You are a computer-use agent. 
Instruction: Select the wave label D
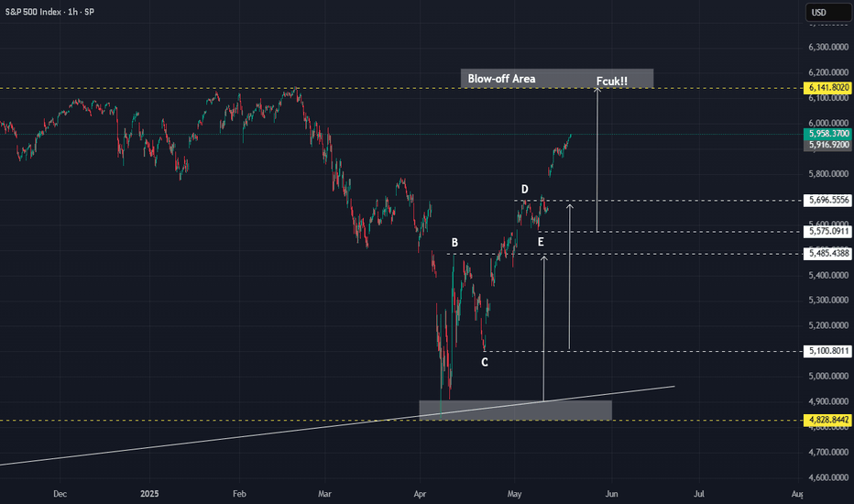click(x=524, y=190)
